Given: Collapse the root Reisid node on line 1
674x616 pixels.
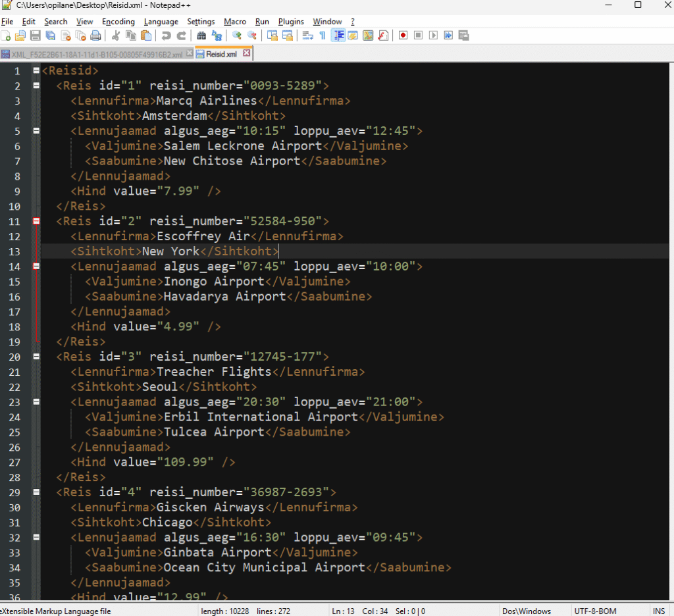Looking at the screenshot, I should 36,70.
